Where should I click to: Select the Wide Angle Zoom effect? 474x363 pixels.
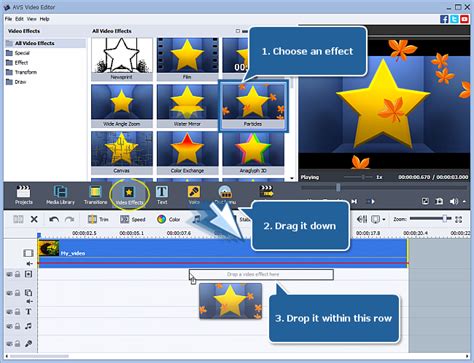[122, 106]
